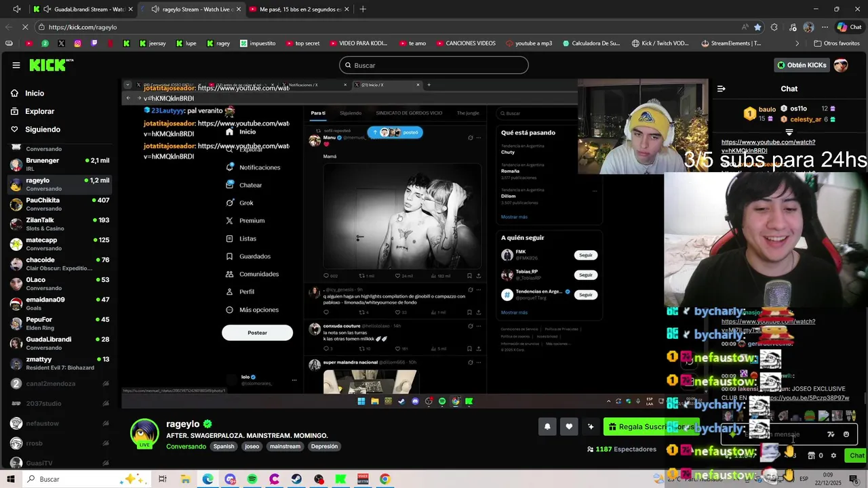Select the mainstream tag

[285, 447]
